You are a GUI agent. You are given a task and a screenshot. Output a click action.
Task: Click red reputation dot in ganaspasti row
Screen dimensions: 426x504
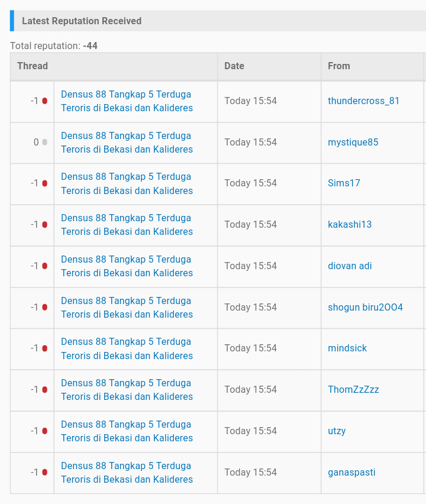tap(44, 473)
